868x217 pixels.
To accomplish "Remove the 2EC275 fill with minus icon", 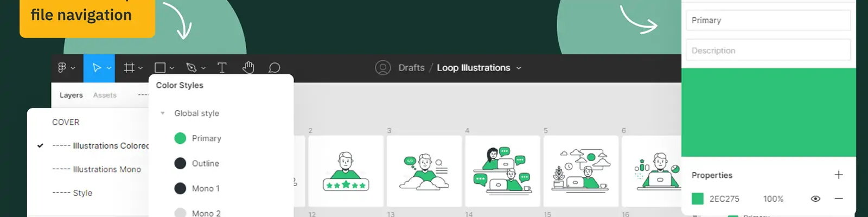I will (839, 199).
